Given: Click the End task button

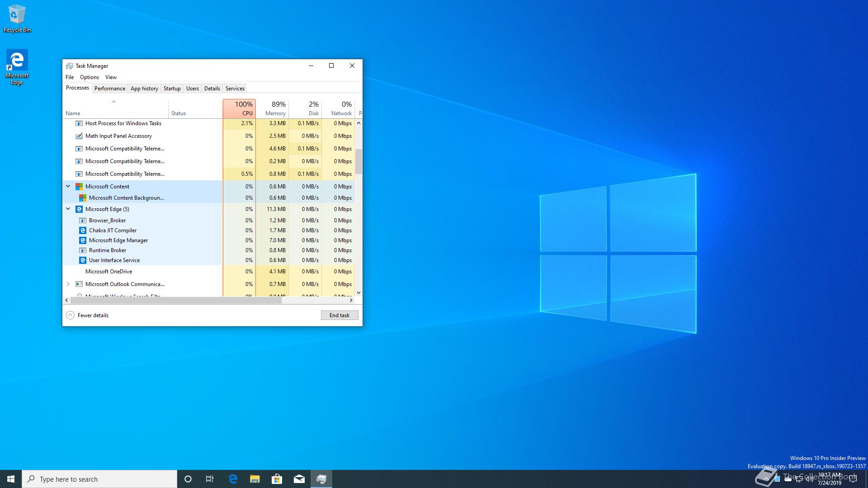Looking at the screenshot, I should [x=340, y=315].
